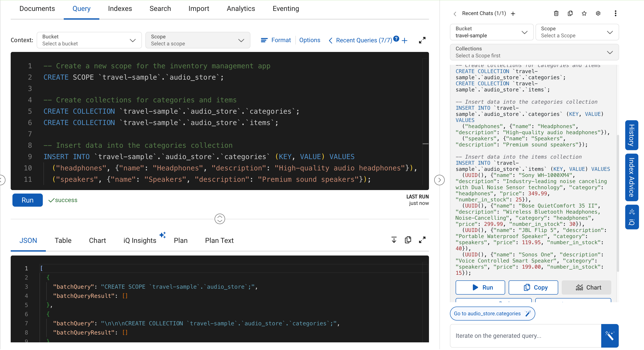Switch to Indexes tab

point(120,9)
